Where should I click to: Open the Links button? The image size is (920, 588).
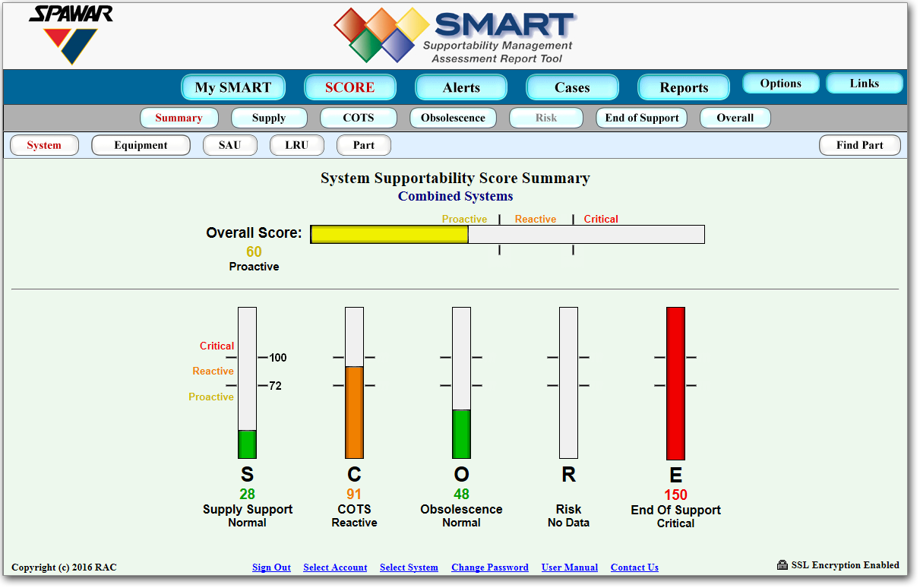[864, 84]
